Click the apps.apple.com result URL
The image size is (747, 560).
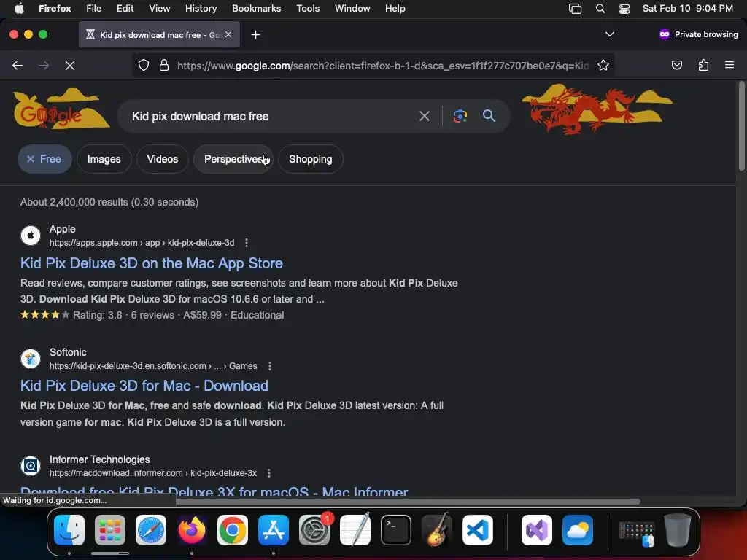[x=142, y=243]
